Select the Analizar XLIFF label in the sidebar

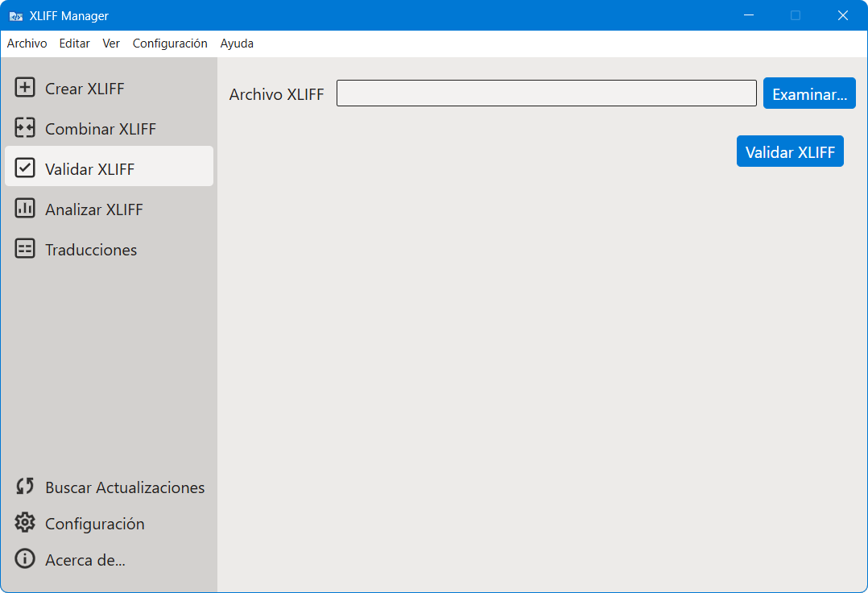point(94,209)
